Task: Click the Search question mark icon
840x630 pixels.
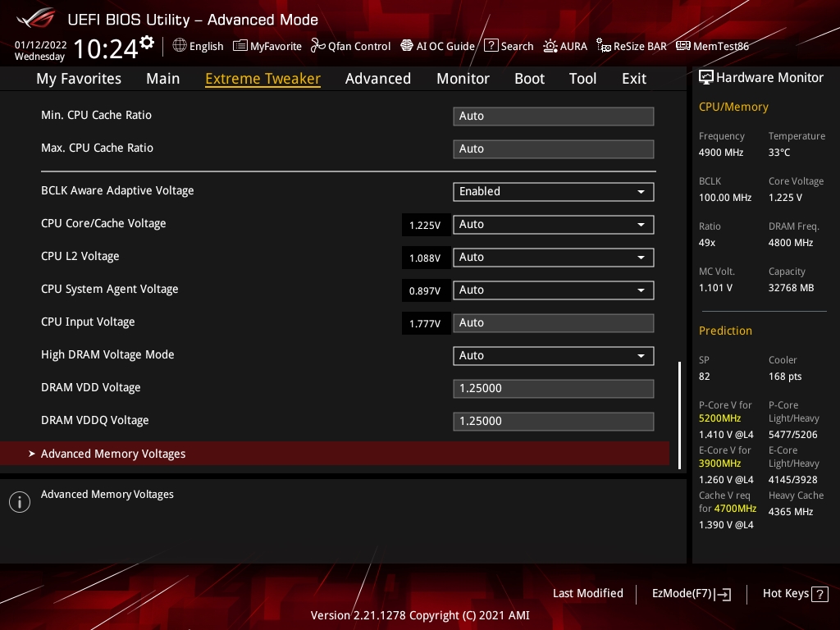Action: [x=491, y=46]
